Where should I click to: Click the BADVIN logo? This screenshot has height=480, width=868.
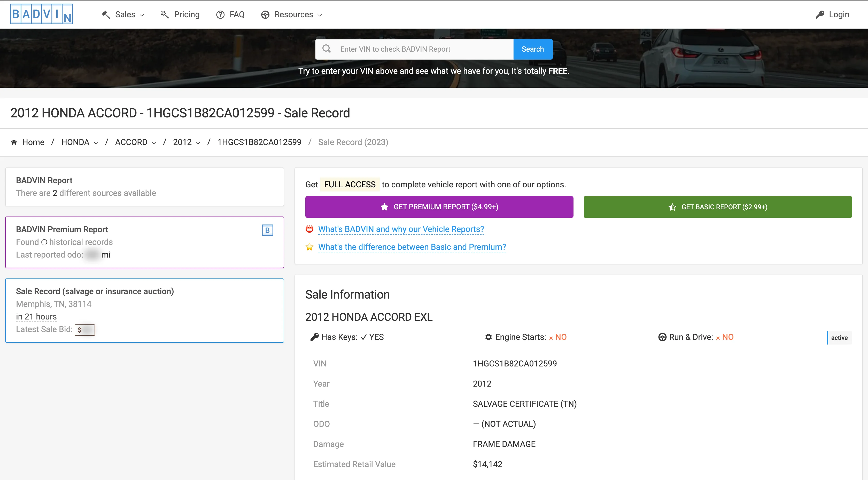tap(41, 14)
